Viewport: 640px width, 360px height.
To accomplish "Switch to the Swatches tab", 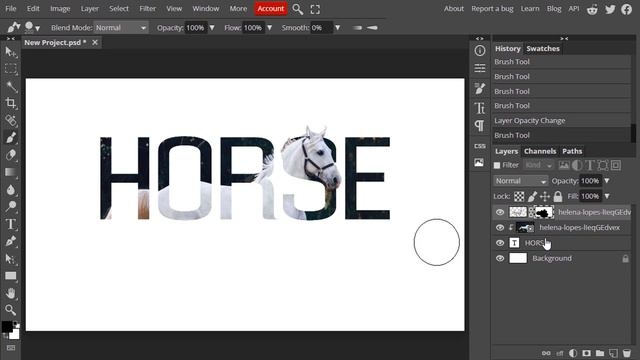I will 543,49.
